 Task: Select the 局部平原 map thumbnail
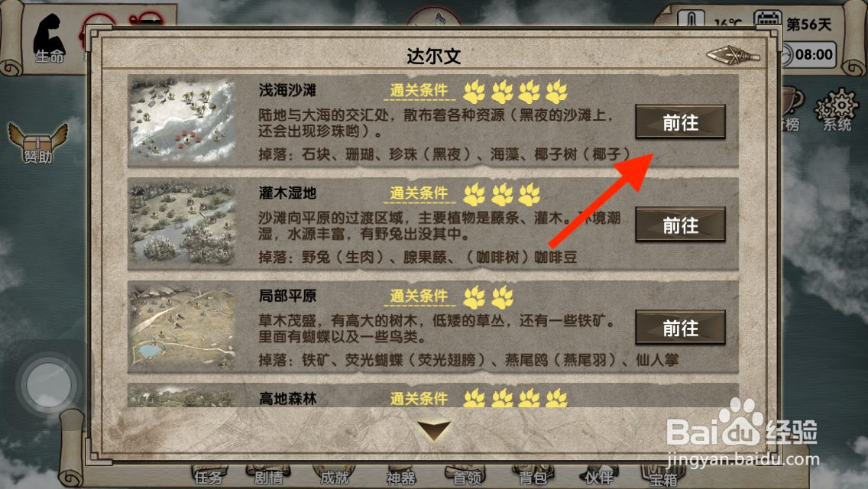coord(183,326)
